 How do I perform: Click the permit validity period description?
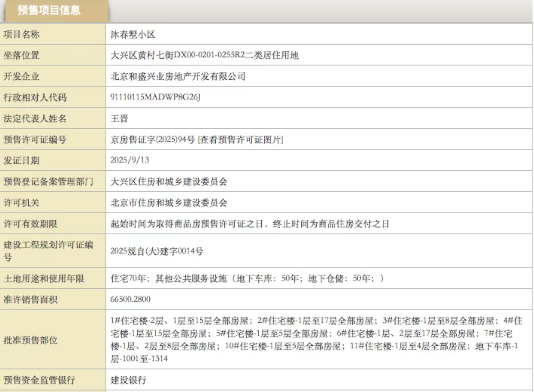[250, 224]
